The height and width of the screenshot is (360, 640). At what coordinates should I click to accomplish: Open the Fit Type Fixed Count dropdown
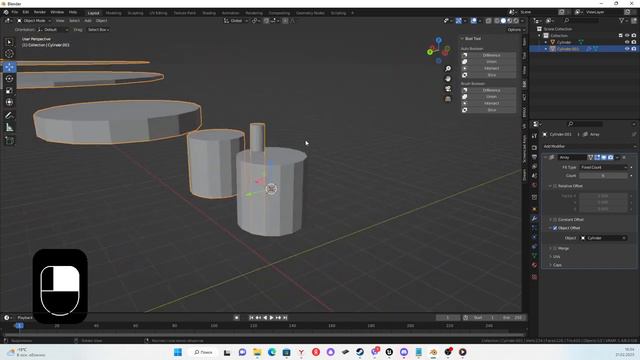click(x=603, y=167)
